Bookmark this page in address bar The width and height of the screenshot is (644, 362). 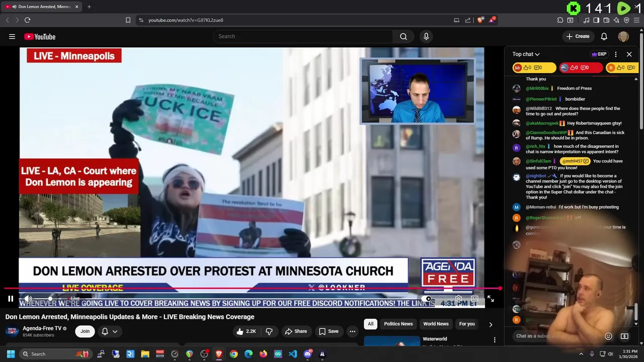(x=128, y=20)
